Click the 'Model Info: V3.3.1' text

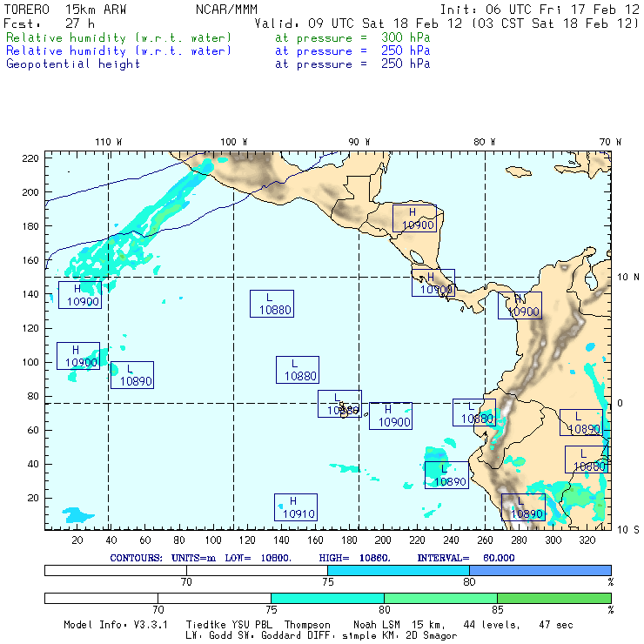tap(116, 625)
